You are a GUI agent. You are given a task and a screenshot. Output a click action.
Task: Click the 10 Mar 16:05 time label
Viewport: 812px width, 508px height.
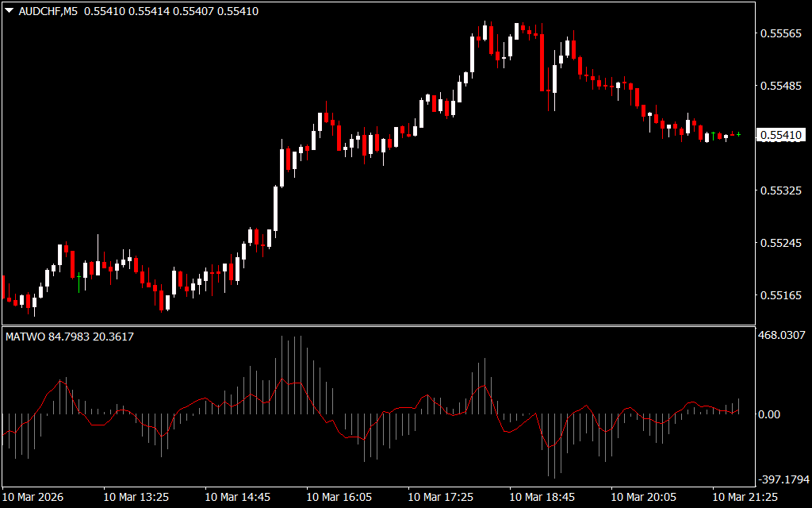point(339,497)
